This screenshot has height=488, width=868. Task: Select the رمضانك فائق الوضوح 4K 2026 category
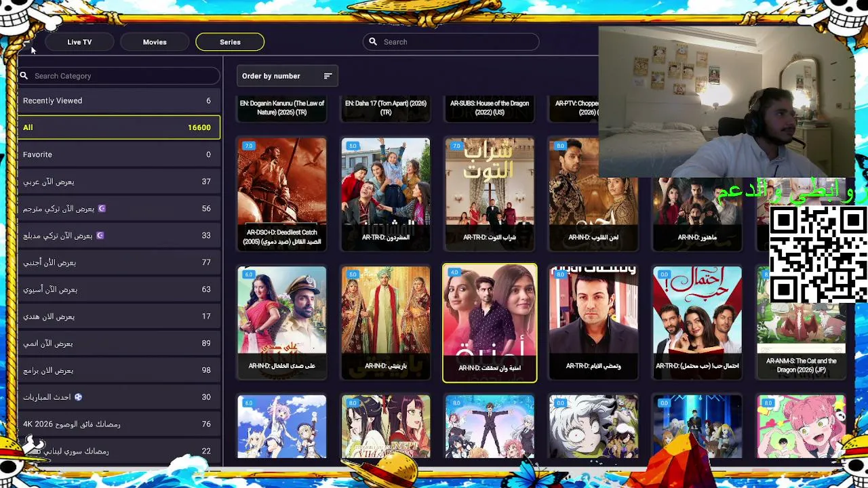[119, 424]
